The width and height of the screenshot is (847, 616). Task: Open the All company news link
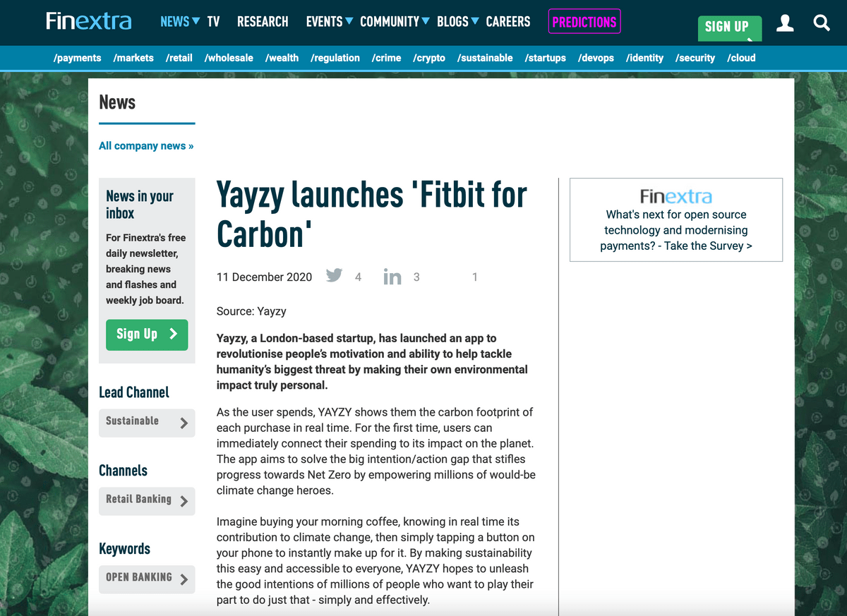[146, 146]
